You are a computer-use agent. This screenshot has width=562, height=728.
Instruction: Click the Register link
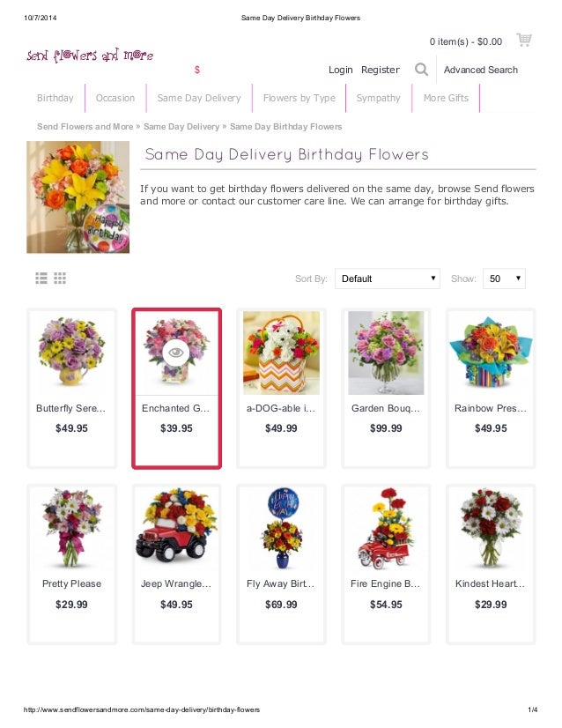(x=380, y=70)
